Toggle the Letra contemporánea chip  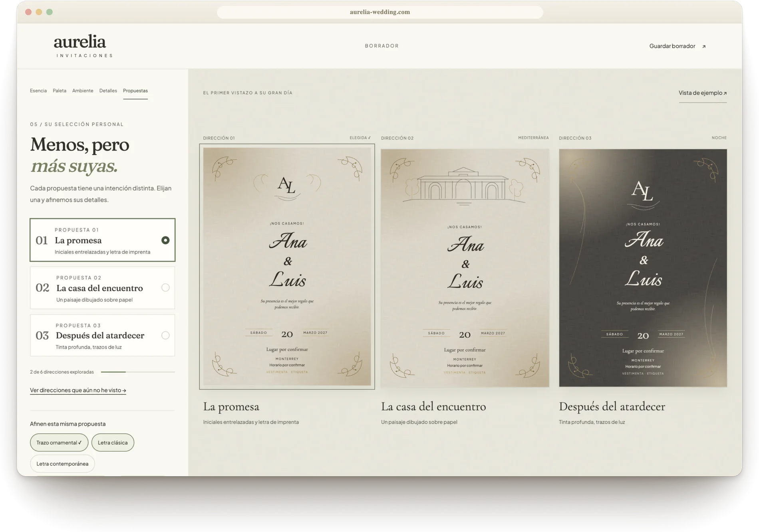62,464
